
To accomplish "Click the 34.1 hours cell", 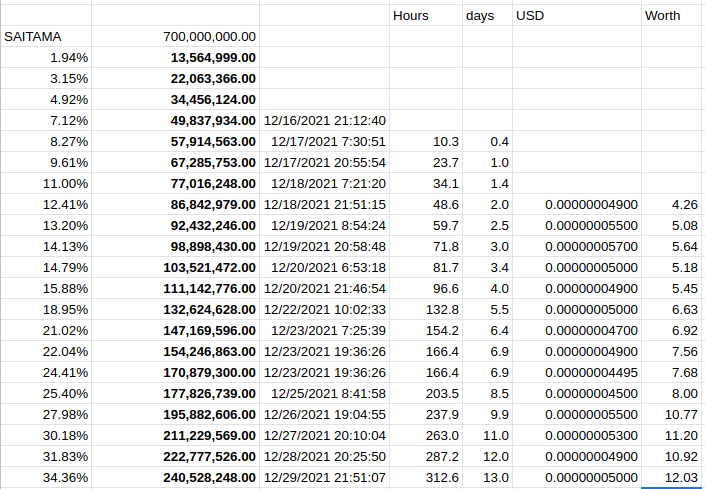I will [426, 183].
